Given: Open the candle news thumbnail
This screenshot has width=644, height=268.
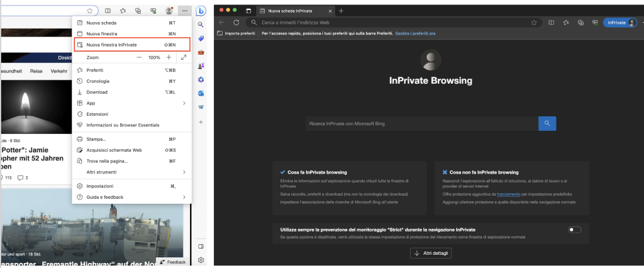Looking at the screenshot, I should [x=36, y=107].
